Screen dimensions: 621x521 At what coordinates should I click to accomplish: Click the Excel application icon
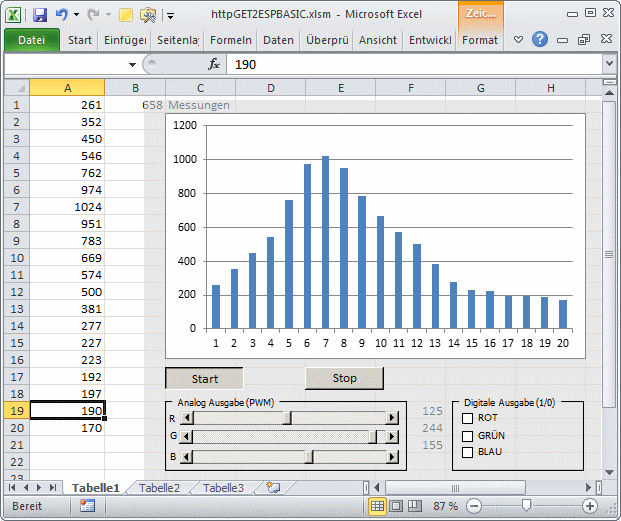13,15
